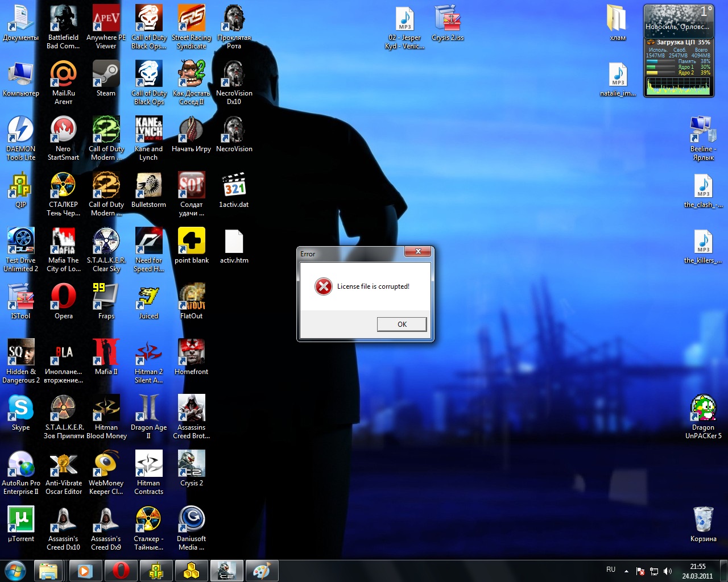Screen dimensions: 728x582
Task: Click the activ.htm file
Action: (234, 246)
